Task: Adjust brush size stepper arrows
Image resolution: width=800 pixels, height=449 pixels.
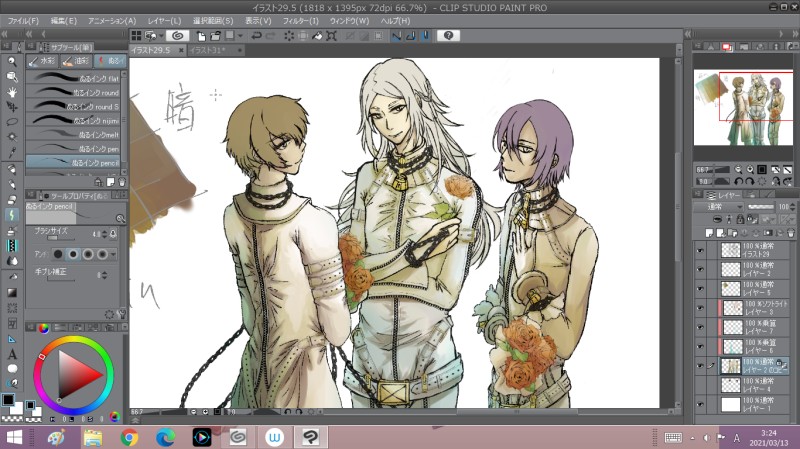Action: pyautogui.click(x=105, y=234)
